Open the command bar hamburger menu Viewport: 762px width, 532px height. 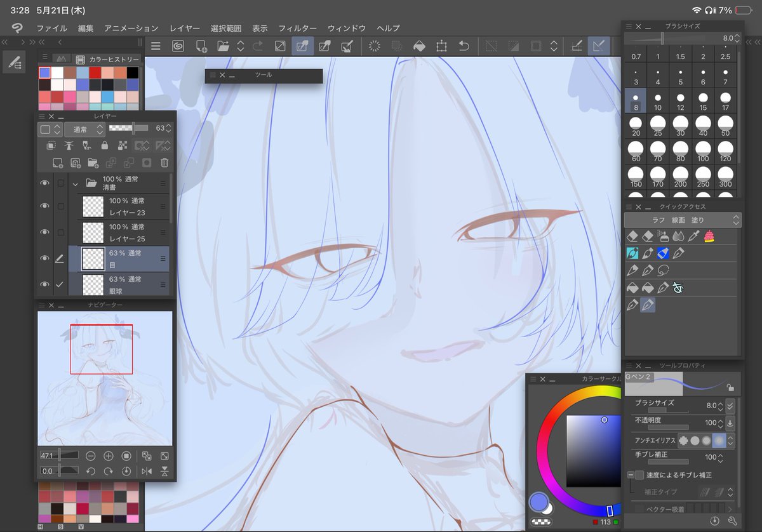coord(156,46)
